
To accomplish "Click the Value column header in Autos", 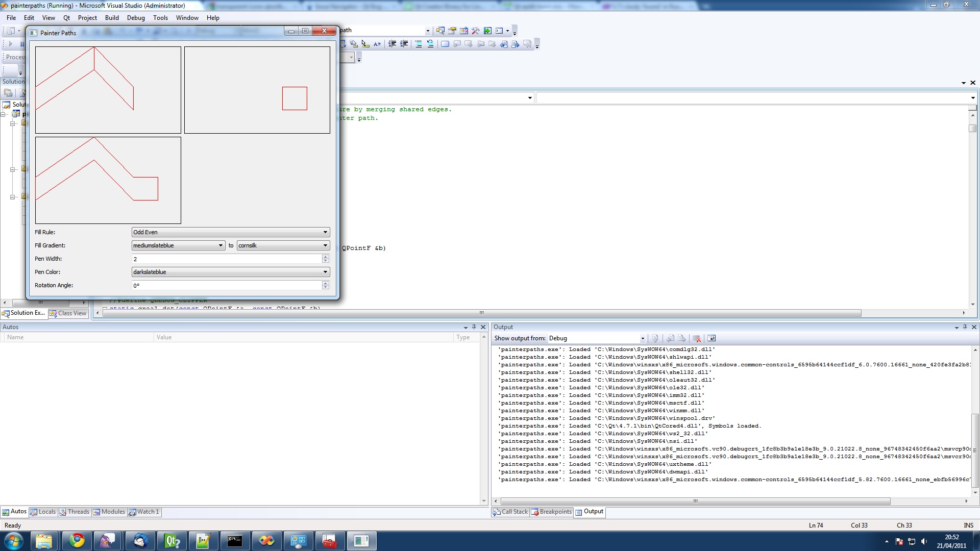I will coord(303,337).
